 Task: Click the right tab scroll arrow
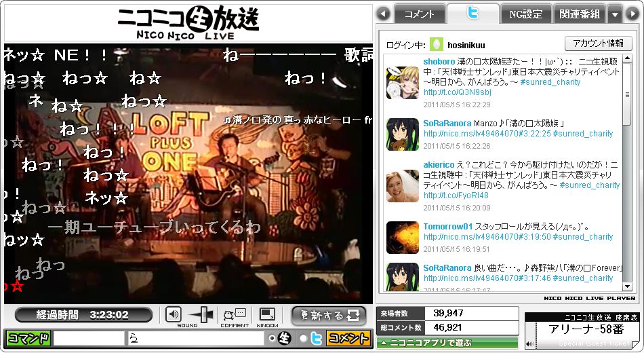[632, 14]
